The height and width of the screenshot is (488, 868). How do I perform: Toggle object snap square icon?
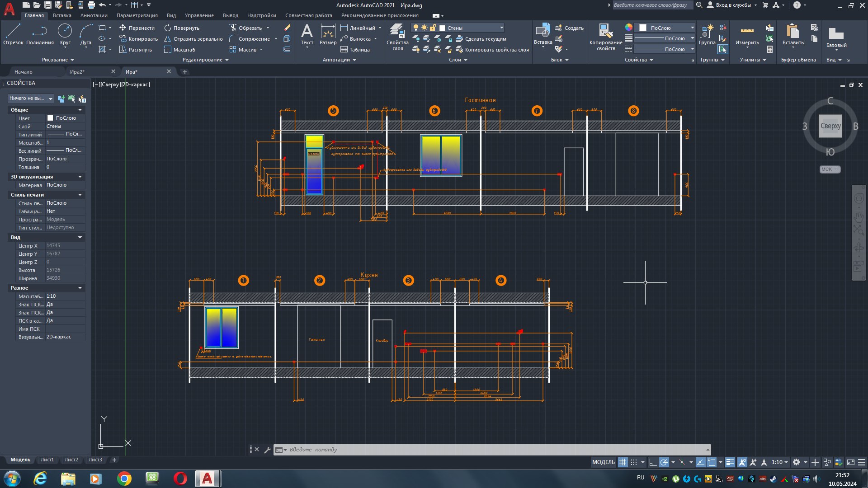712,462
